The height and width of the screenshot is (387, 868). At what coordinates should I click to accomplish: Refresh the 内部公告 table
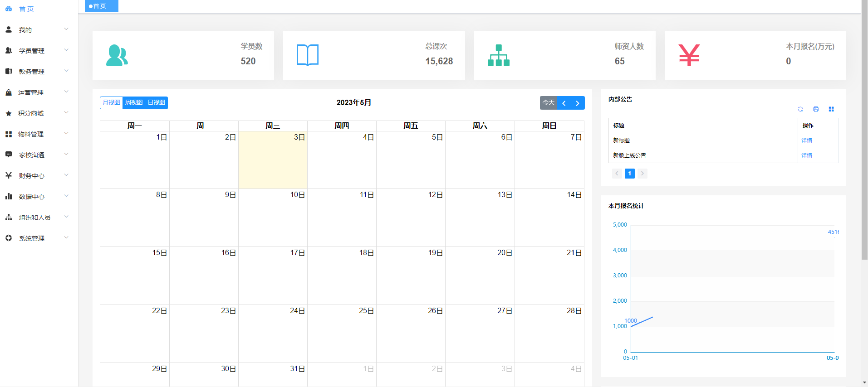[x=800, y=109]
